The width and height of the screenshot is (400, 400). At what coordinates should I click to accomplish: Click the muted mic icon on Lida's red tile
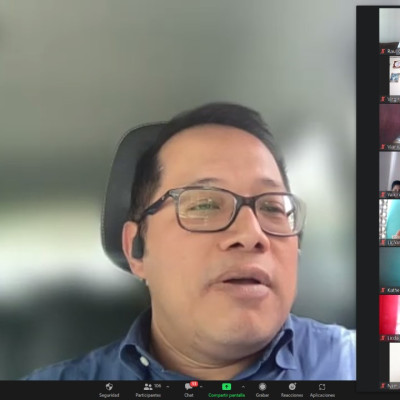383,338
